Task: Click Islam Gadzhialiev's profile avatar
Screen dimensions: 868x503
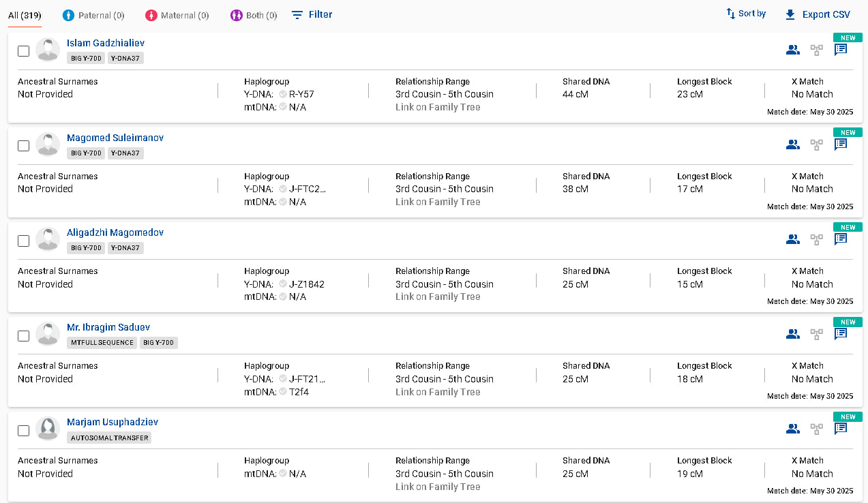Action: point(48,50)
